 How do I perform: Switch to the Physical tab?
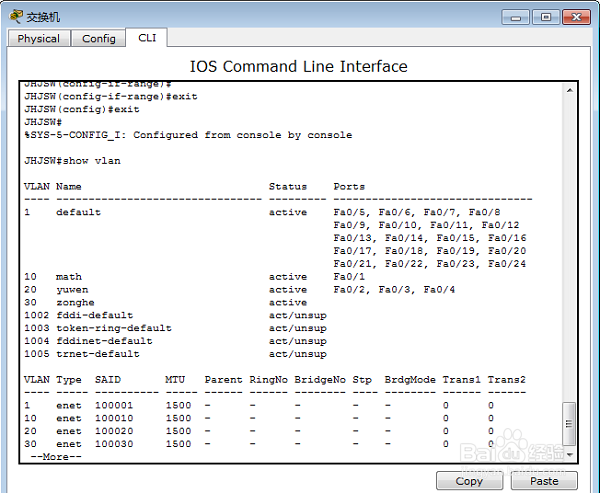click(39, 38)
